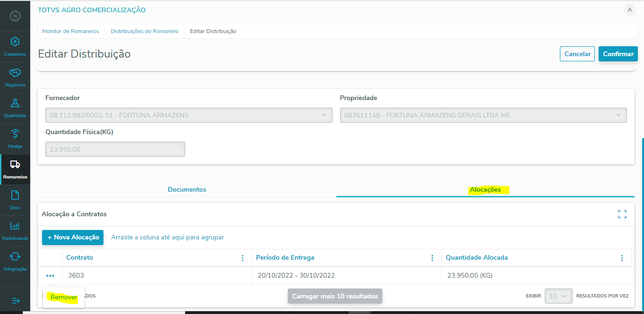This screenshot has width=644, height=314.
Task: Click Editar Distribuição breadcrumb item
Action: (x=213, y=31)
